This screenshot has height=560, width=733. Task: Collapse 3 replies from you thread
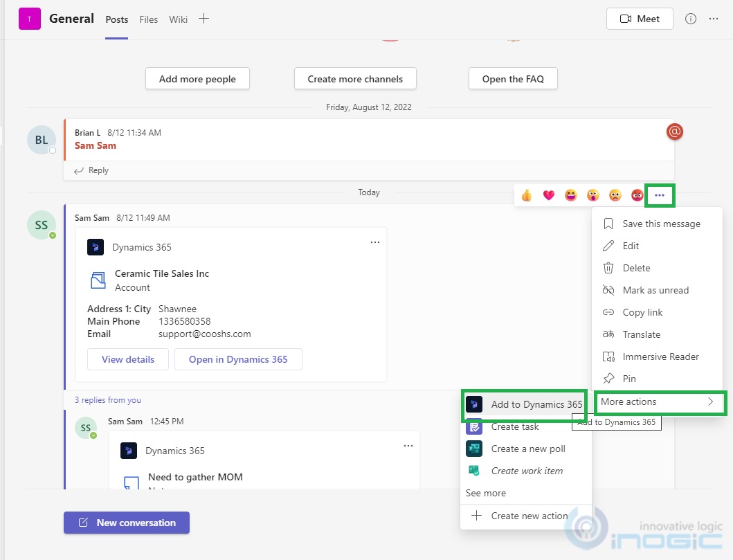[x=108, y=400]
